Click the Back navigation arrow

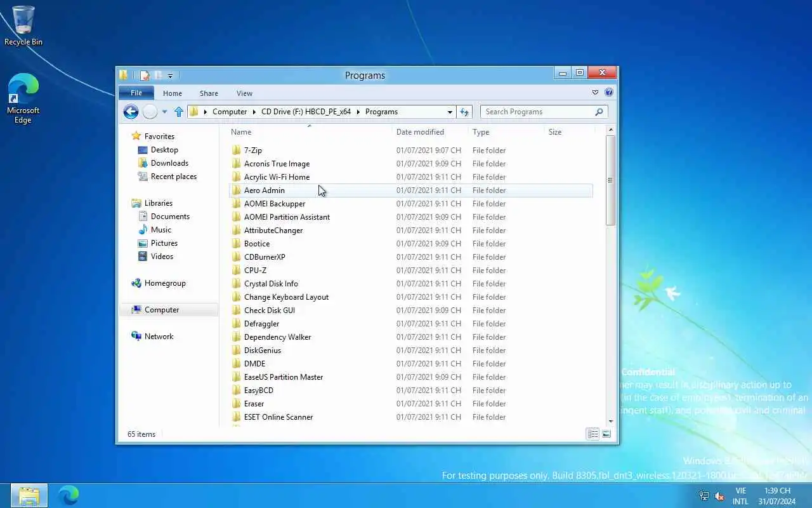pos(131,112)
